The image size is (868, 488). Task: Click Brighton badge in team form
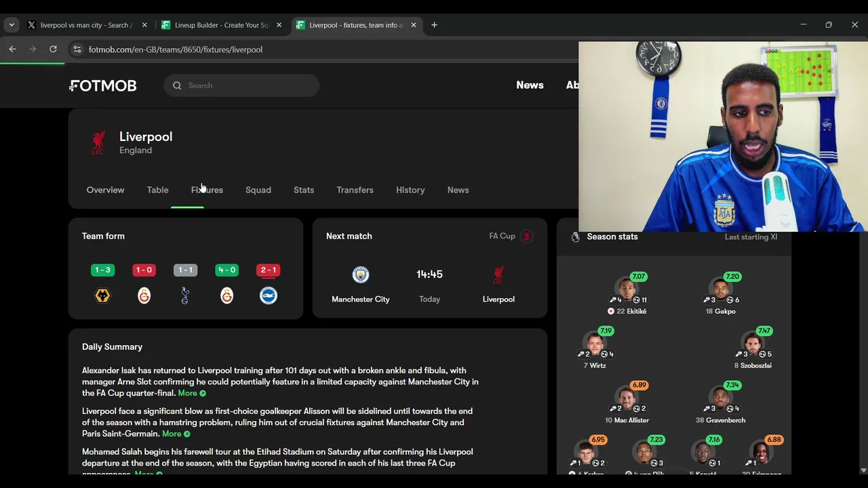269,296
